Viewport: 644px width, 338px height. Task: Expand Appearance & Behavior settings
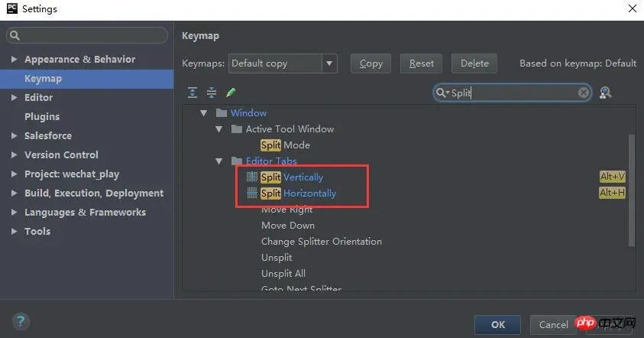point(14,59)
